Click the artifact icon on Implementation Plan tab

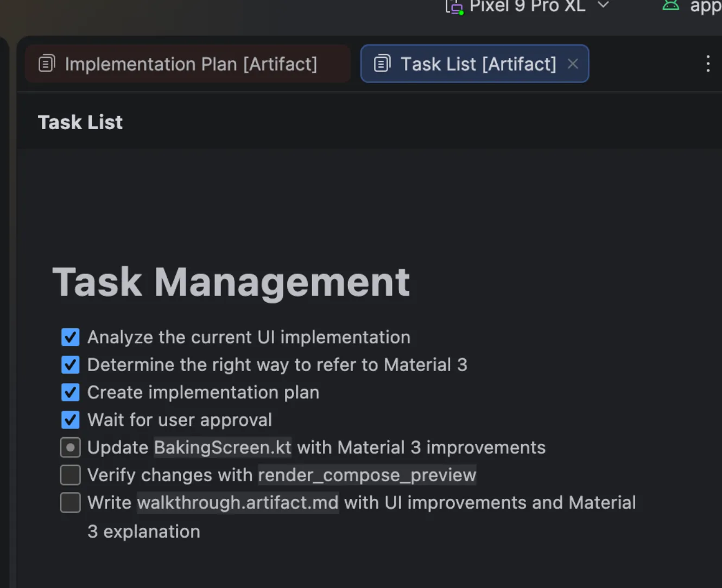(x=46, y=63)
